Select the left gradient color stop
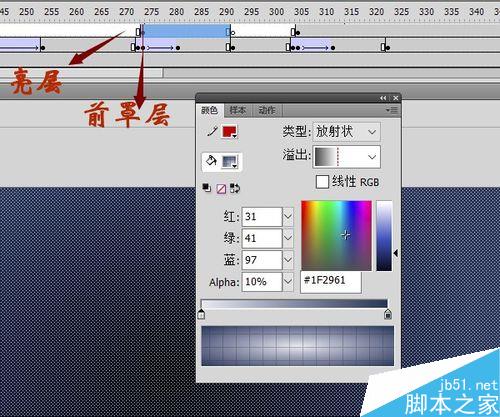 [201, 314]
